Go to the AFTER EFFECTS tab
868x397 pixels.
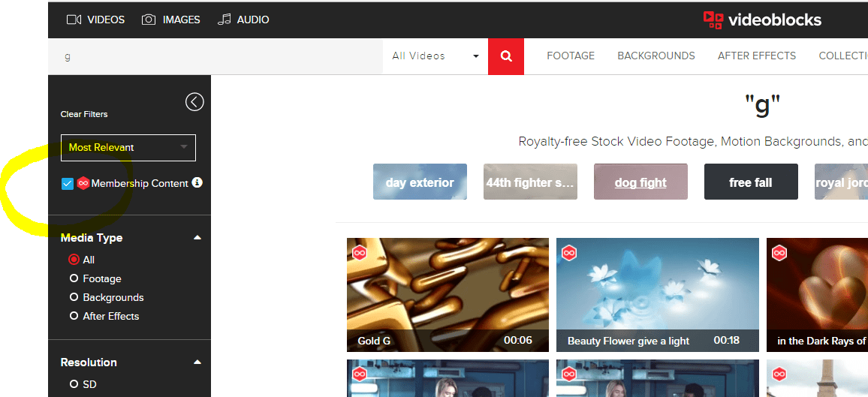pos(757,56)
